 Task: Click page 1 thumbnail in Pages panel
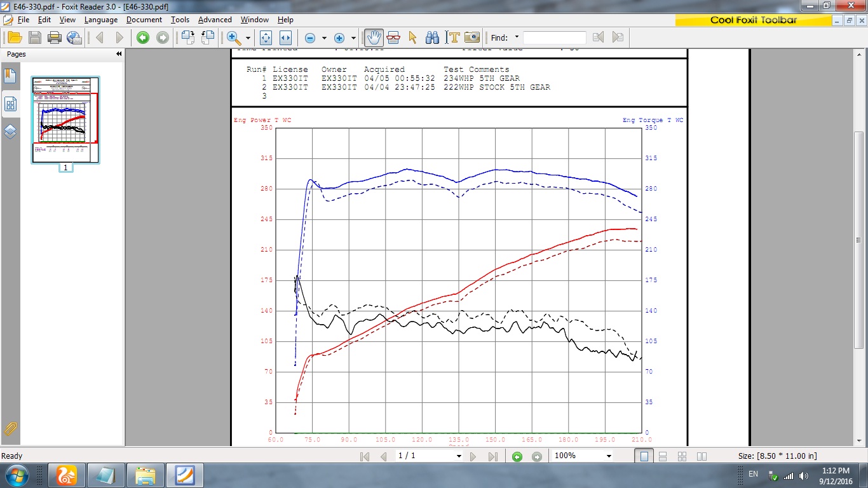click(x=65, y=119)
